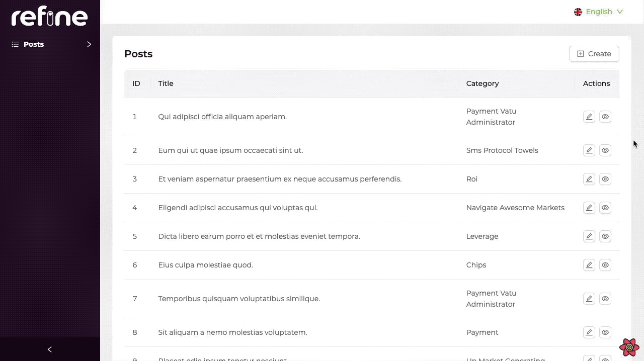
Task: Click the Create button
Action: pos(594,54)
